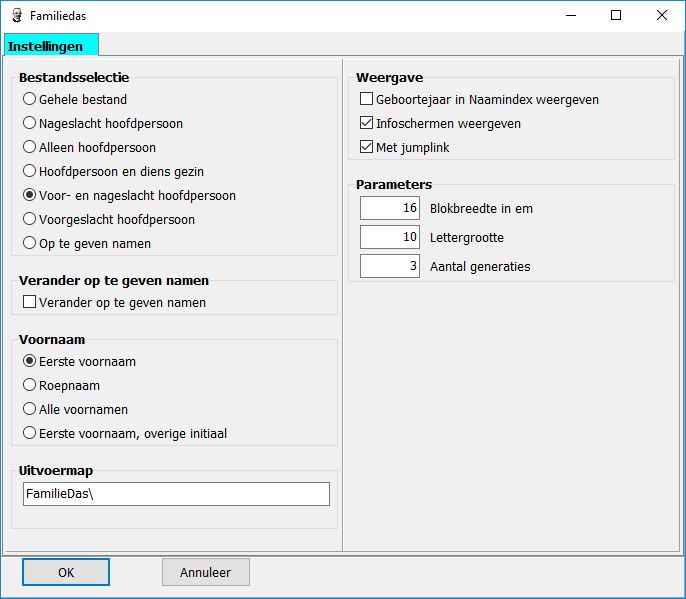
Task: Select Voorgeslacht hoofdpersoon radio button
Action: [x=30, y=220]
